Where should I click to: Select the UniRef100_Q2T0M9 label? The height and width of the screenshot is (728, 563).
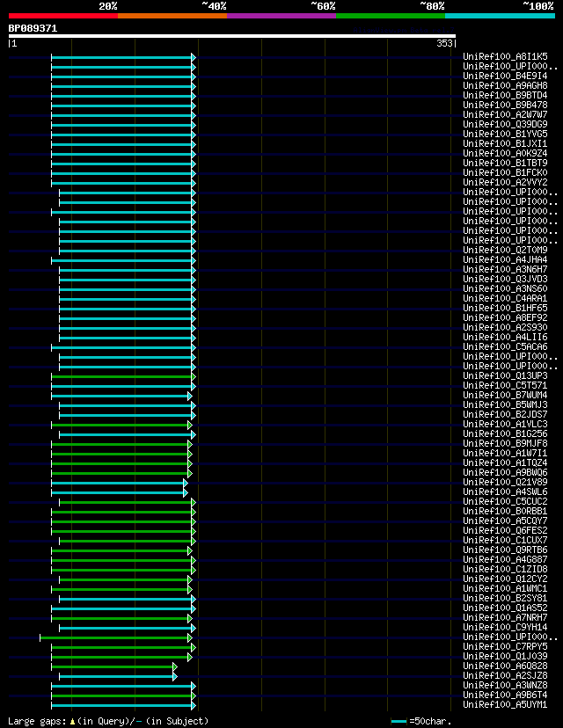pyautogui.click(x=505, y=251)
